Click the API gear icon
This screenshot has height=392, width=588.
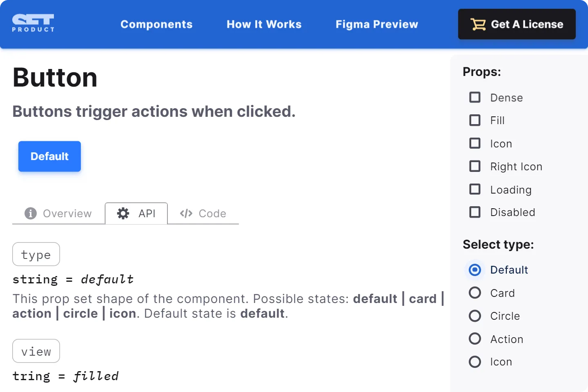[x=123, y=213]
